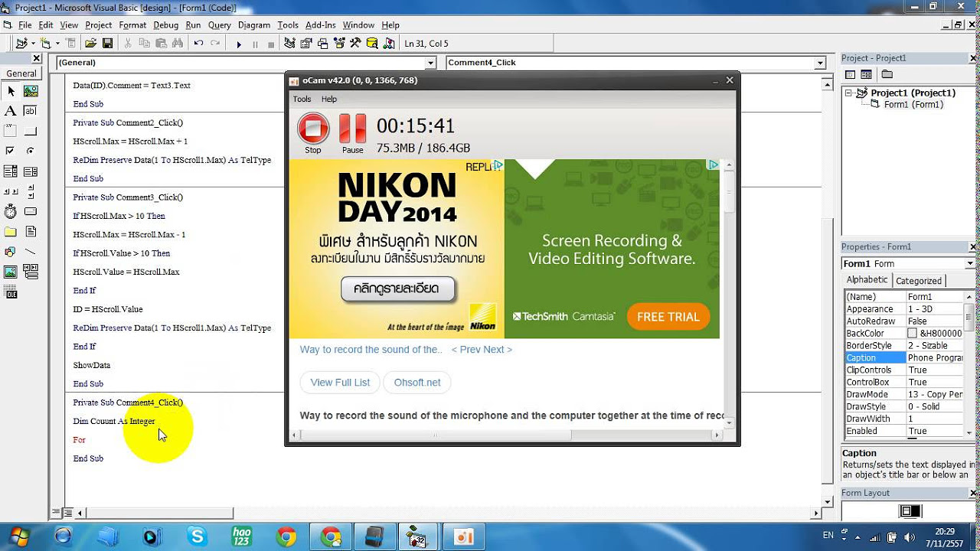
Task: Click the General toolbox tab
Action: click(x=21, y=73)
